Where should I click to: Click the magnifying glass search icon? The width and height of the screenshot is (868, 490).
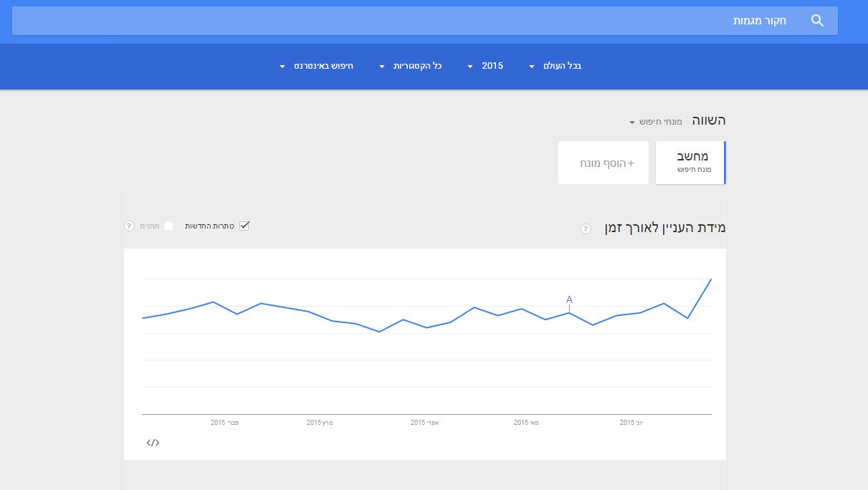click(817, 21)
